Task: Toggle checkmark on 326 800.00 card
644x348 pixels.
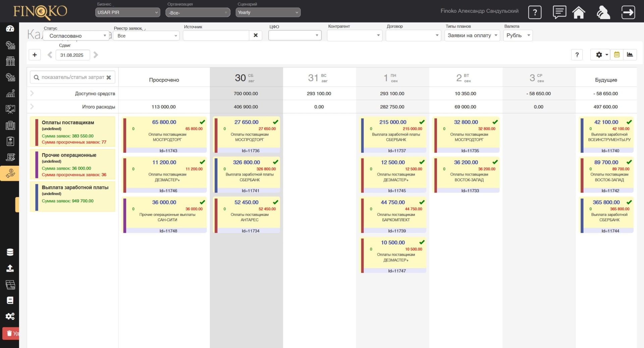Action: 275,162
